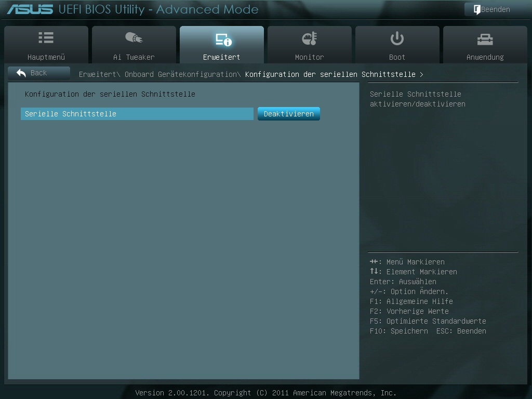Open the Boot tab
Viewport: 532px width, 399px height.
click(x=397, y=45)
